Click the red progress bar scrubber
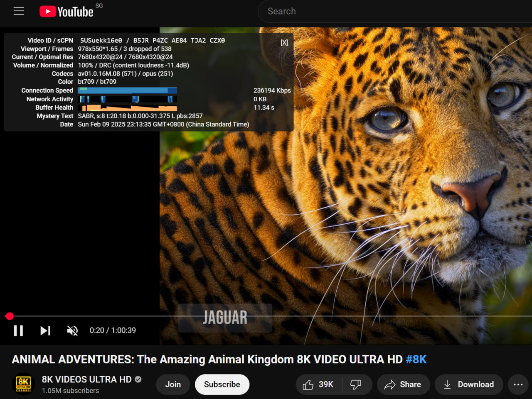 point(10,316)
